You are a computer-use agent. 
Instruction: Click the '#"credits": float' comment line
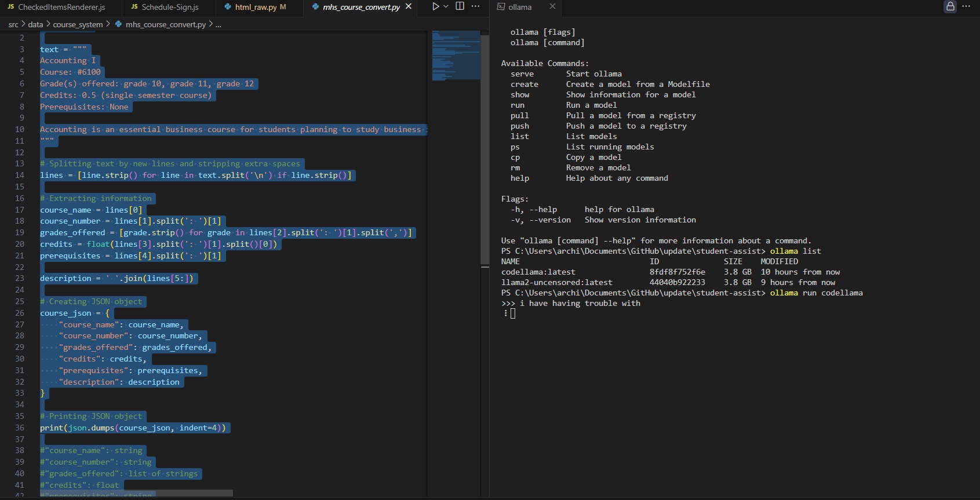79,485
